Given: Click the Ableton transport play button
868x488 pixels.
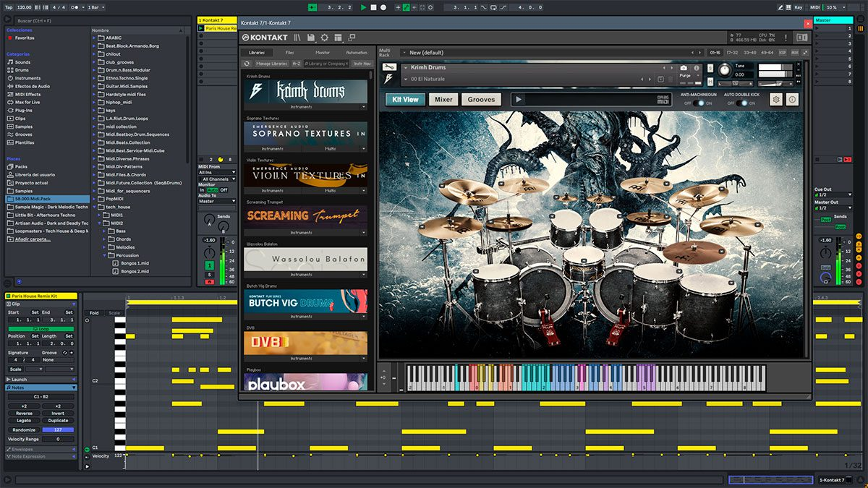Looking at the screenshot, I should tap(363, 7).
